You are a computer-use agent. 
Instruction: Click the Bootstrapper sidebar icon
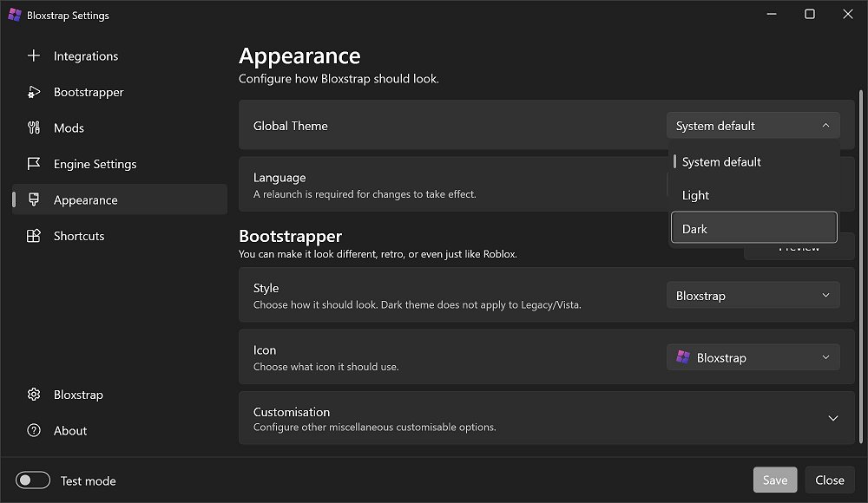(34, 92)
